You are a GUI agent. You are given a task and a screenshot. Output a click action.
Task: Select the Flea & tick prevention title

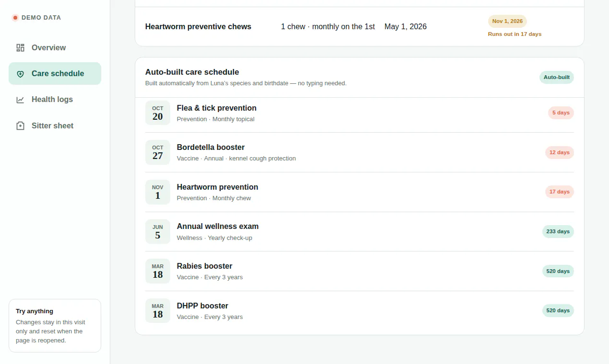(217, 108)
